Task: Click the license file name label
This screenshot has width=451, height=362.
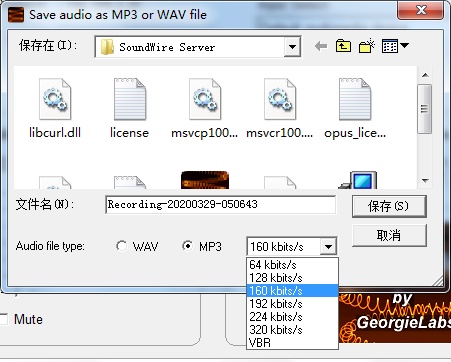Action: coord(130,133)
